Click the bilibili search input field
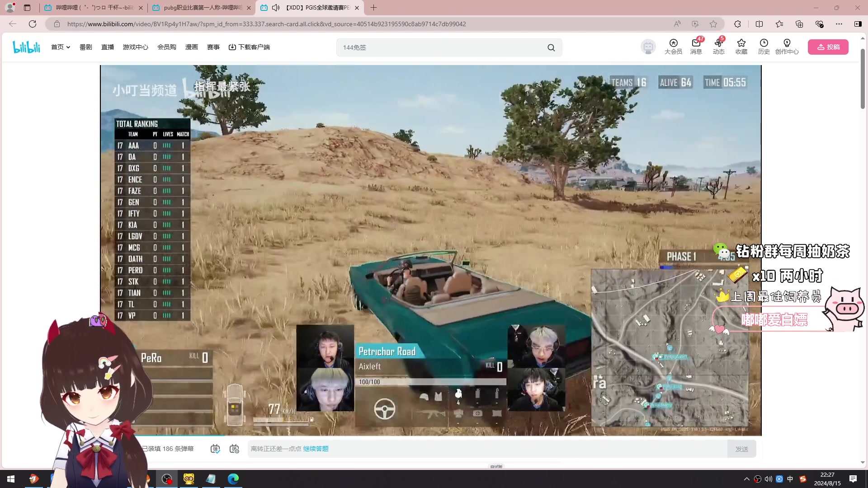The width and height of the screenshot is (868, 488). (x=441, y=47)
